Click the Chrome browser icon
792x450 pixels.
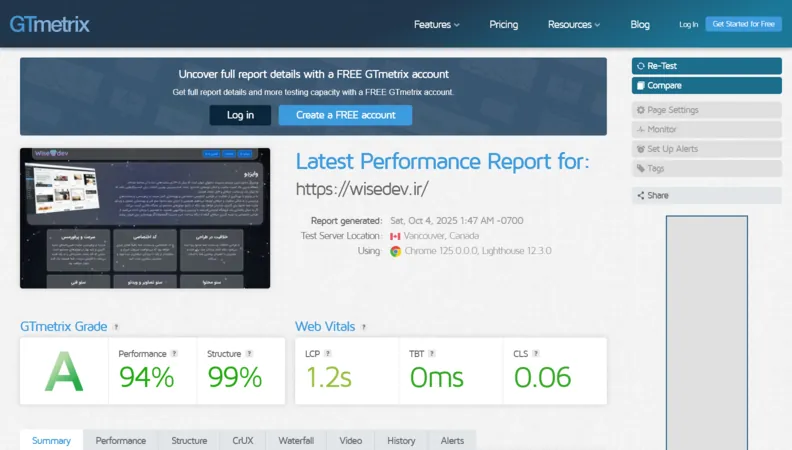[395, 251]
